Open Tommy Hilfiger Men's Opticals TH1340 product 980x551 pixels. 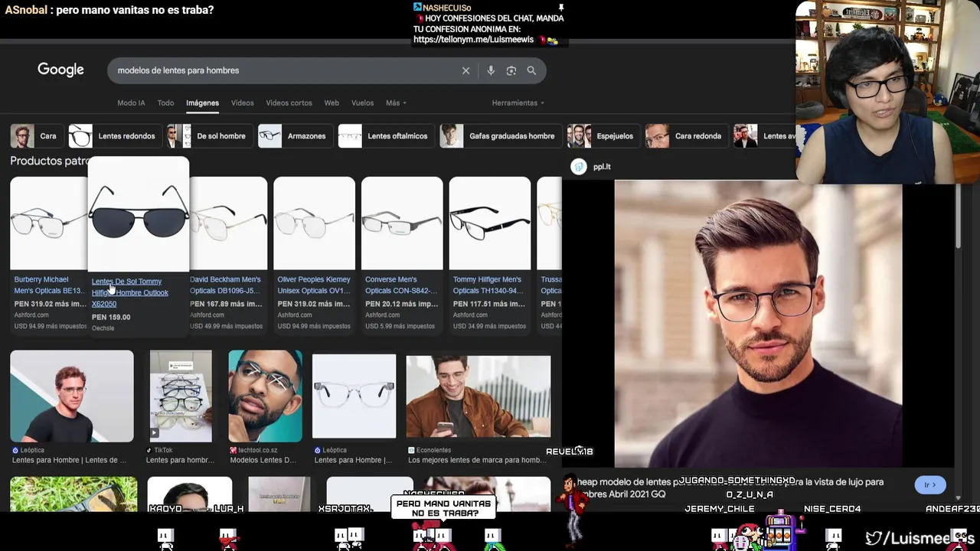tap(488, 285)
